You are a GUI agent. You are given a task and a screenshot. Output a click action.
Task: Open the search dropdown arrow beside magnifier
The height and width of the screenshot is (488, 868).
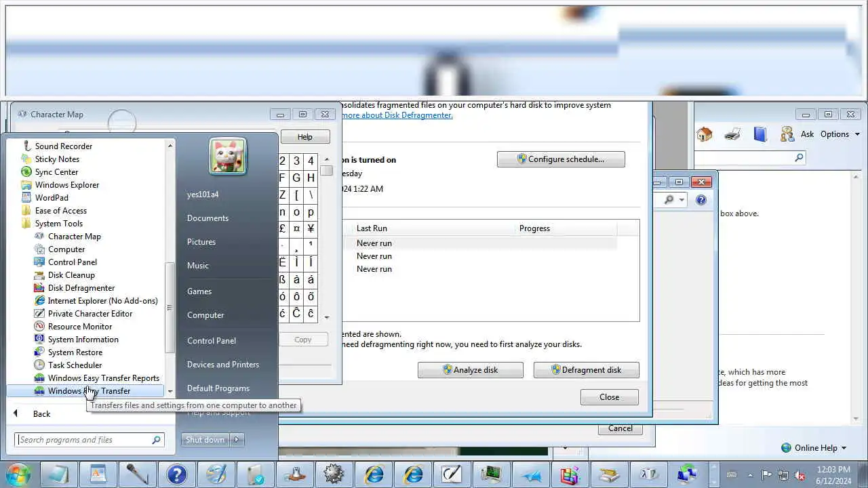(x=682, y=200)
